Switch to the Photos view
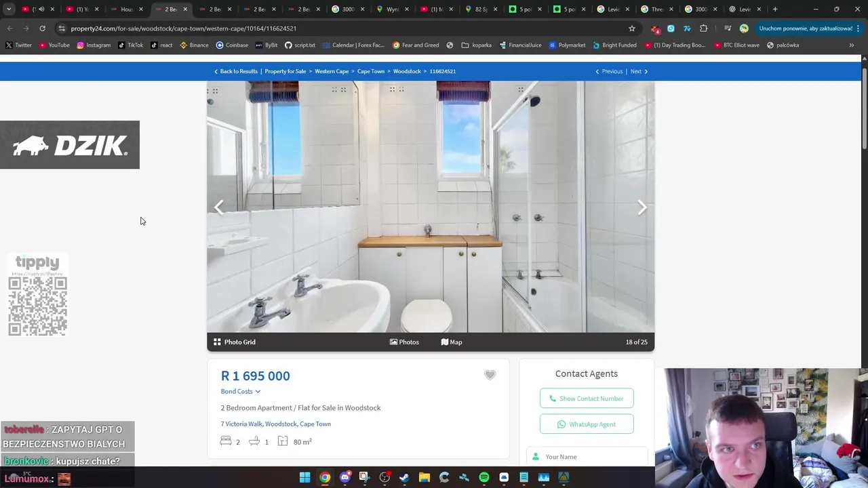 pos(404,342)
